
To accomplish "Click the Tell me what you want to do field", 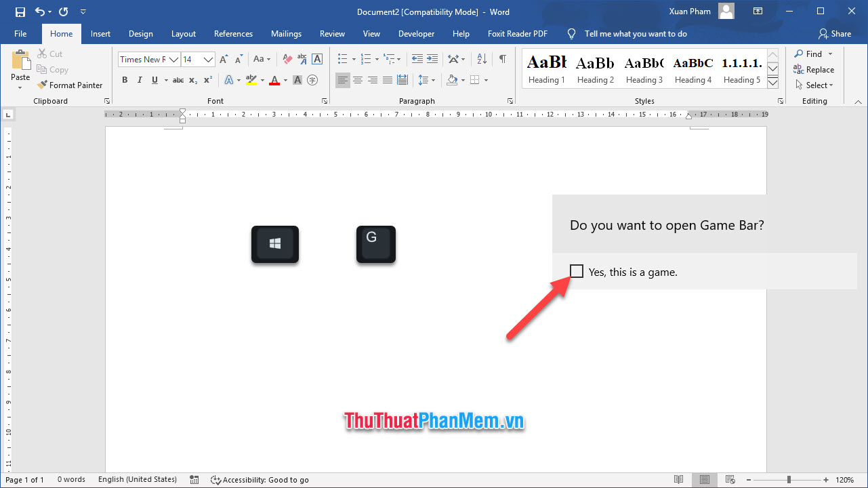I will pos(636,33).
